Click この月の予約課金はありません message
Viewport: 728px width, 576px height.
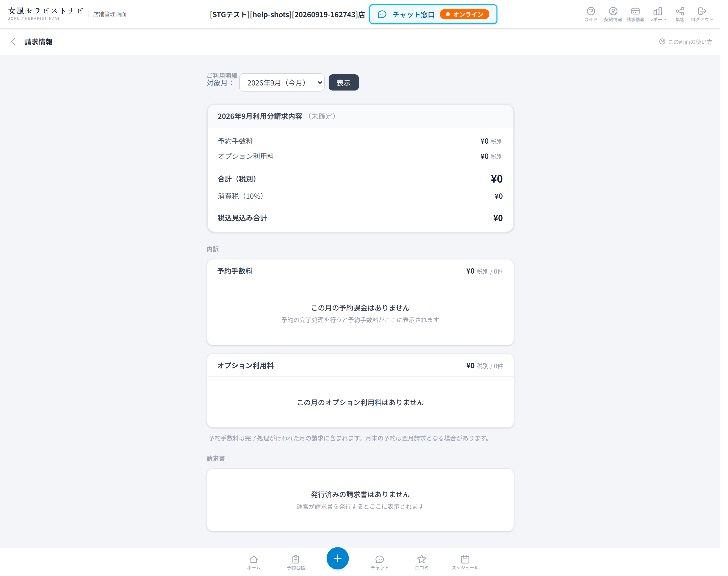pyautogui.click(x=360, y=308)
